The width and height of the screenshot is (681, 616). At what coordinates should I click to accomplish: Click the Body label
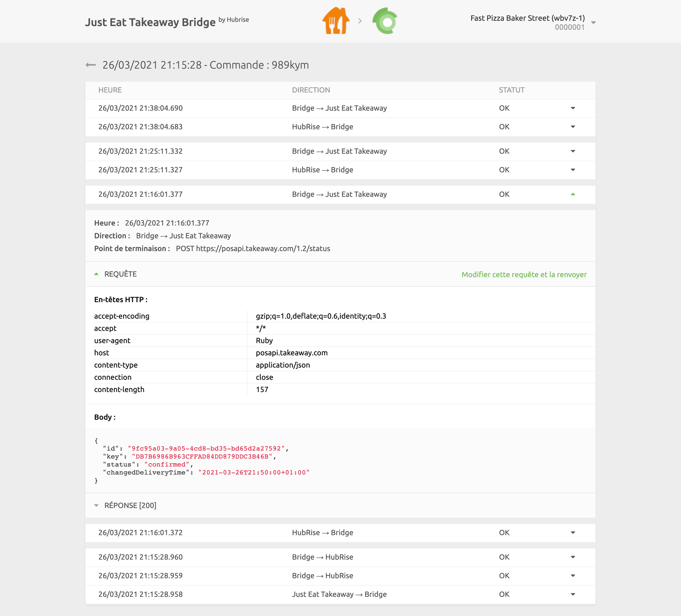(105, 417)
